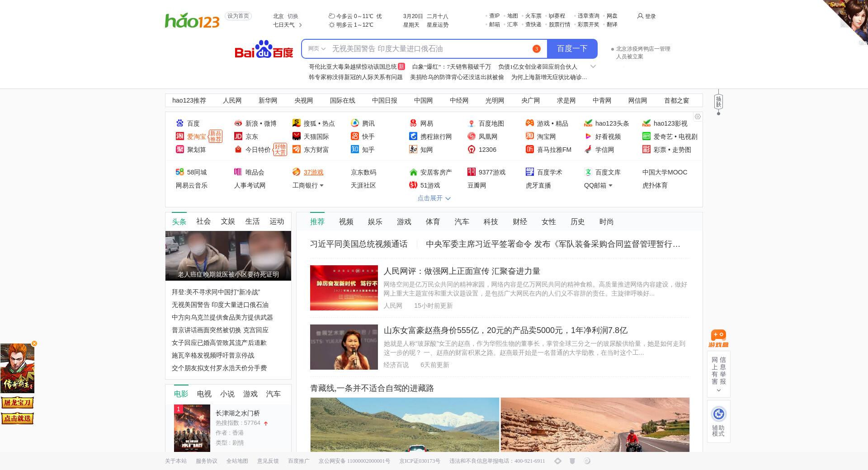Open the settings gear in site grid
The image size is (868, 470).
coord(698,117)
